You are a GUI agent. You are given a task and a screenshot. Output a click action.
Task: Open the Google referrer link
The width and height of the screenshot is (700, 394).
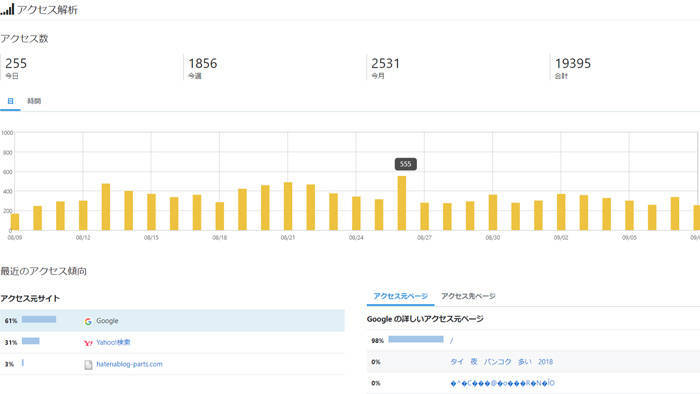click(107, 321)
